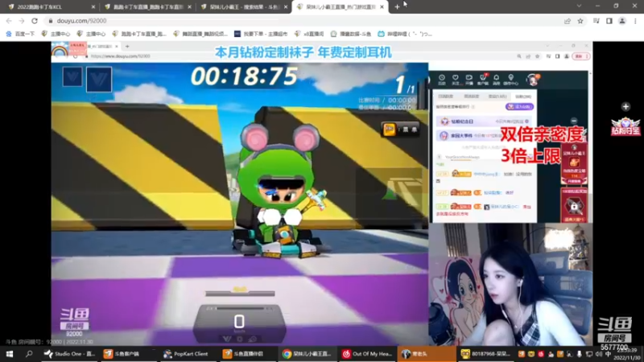Open Windows taskbar search

[x=29, y=353]
